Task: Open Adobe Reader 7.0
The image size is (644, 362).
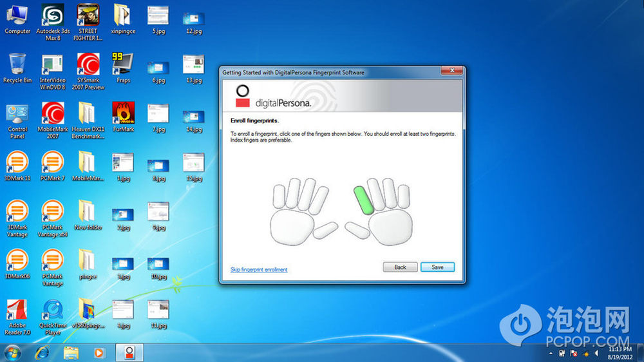Action: click(x=17, y=317)
